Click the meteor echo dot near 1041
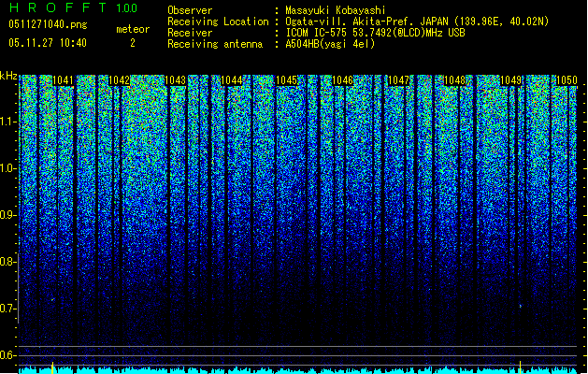The width and height of the screenshot is (588, 374). click(x=52, y=300)
